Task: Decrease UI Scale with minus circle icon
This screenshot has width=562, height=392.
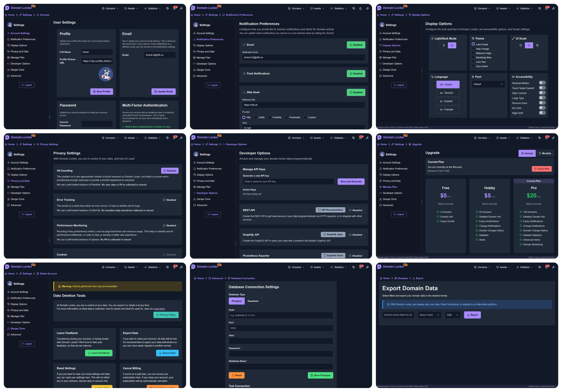Action: pos(521,45)
